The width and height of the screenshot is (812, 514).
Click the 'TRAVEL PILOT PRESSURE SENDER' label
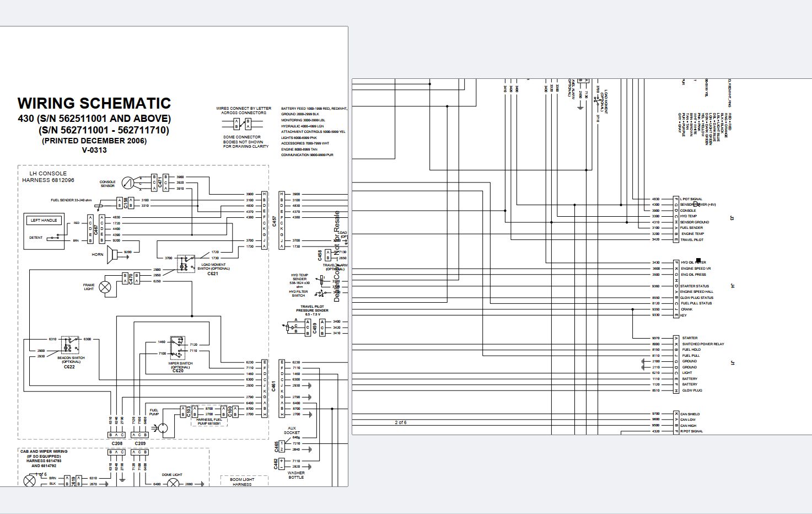click(x=312, y=308)
